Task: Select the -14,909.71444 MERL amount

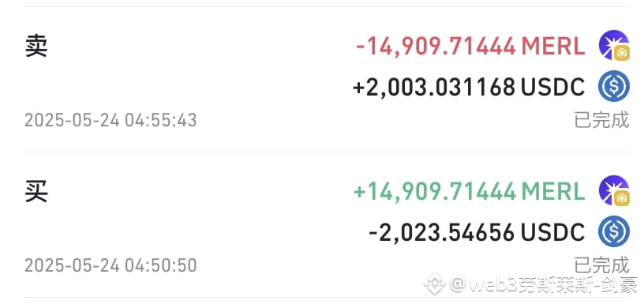Action: coord(470,47)
